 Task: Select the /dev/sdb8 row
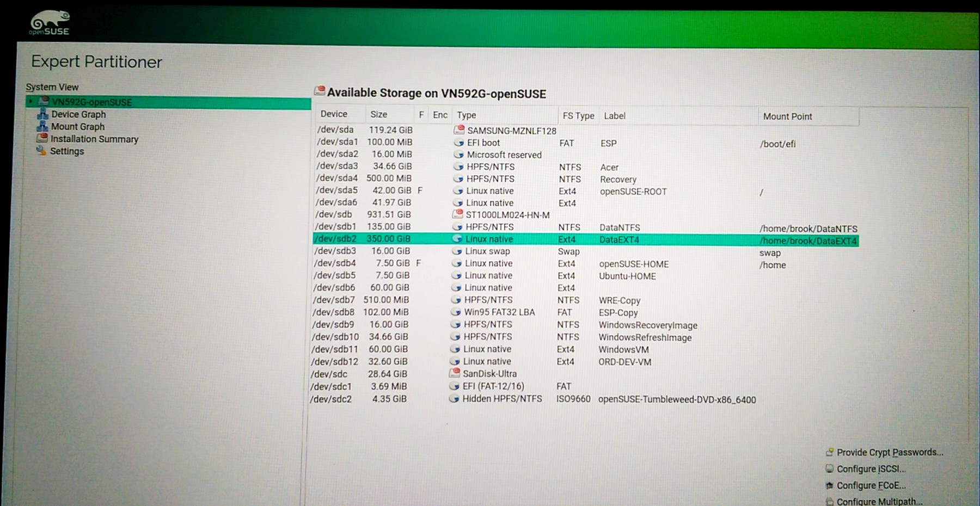[585, 312]
